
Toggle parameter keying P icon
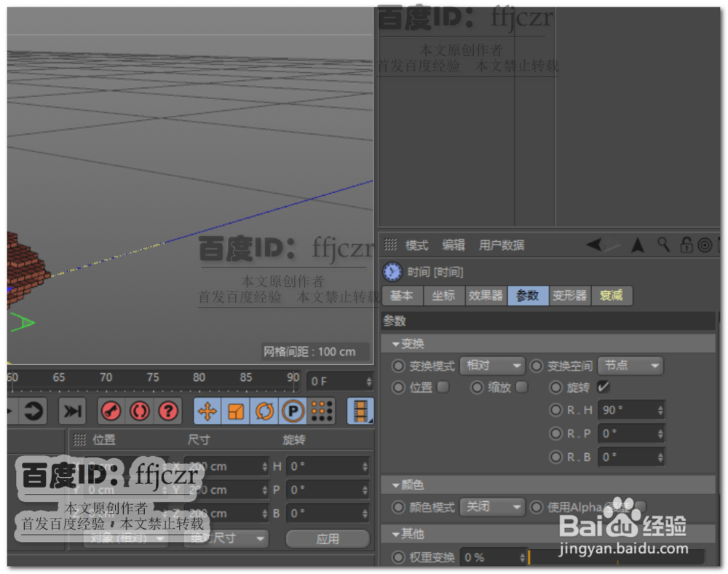293,411
